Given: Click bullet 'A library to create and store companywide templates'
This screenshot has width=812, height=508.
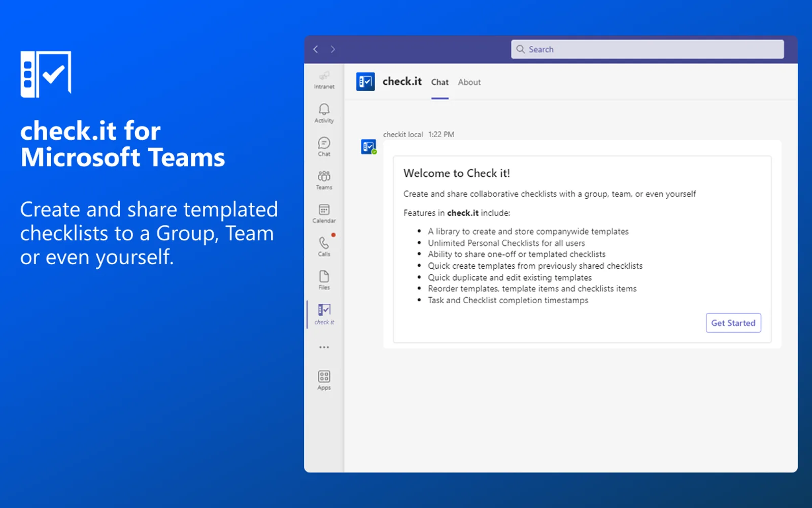Looking at the screenshot, I should click(528, 232).
